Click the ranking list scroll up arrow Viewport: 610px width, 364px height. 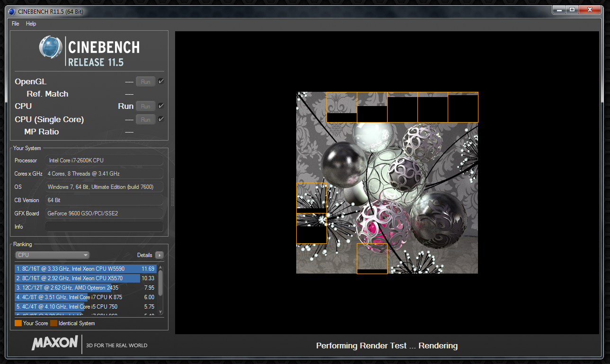coord(160,267)
